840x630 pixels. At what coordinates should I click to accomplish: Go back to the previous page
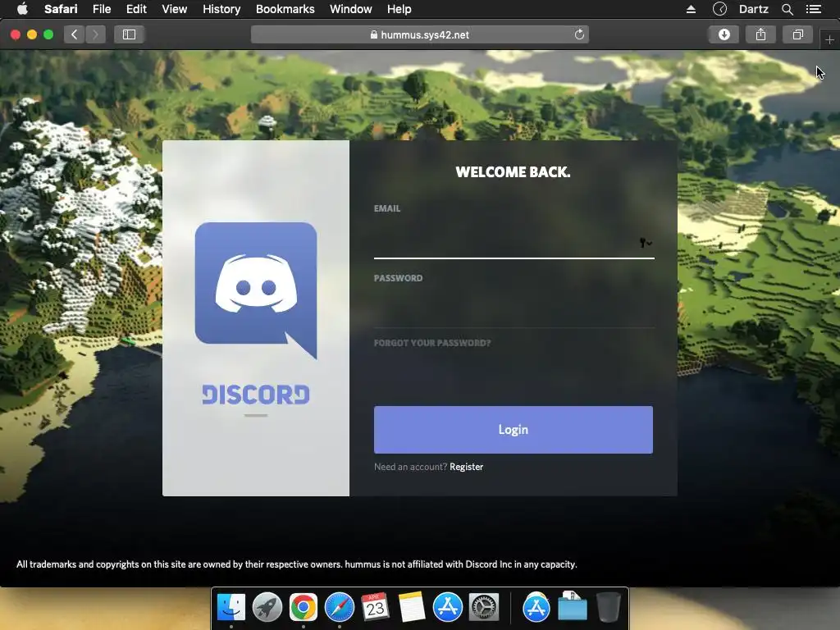tap(75, 34)
